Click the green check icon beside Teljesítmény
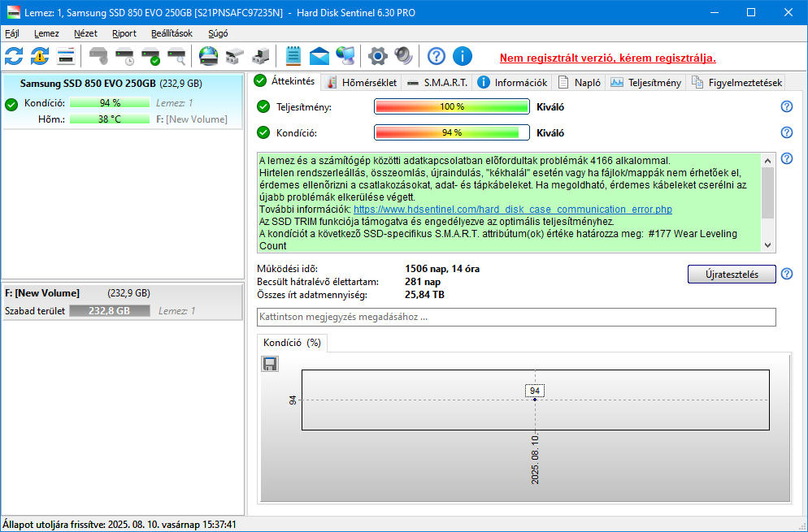808x532 pixels. point(263,106)
